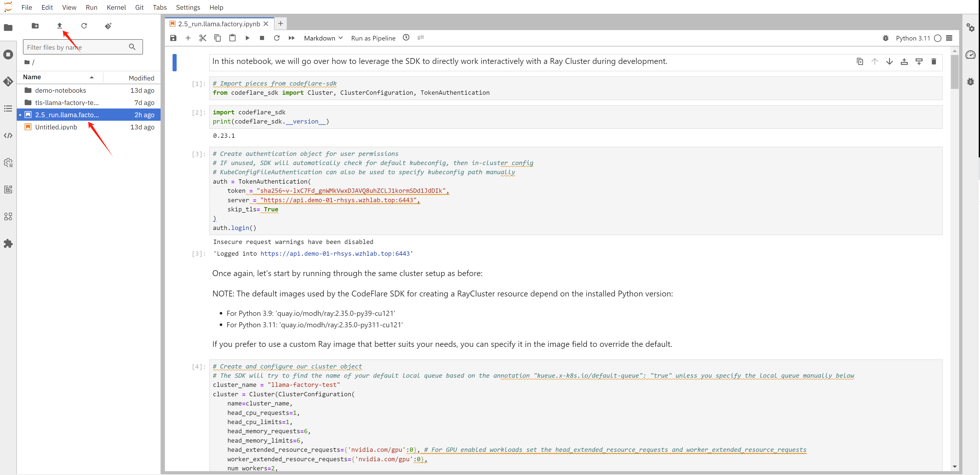Interrupt the kernel with the stop icon
The width and height of the screenshot is (980, 475).
coord(262,38)
